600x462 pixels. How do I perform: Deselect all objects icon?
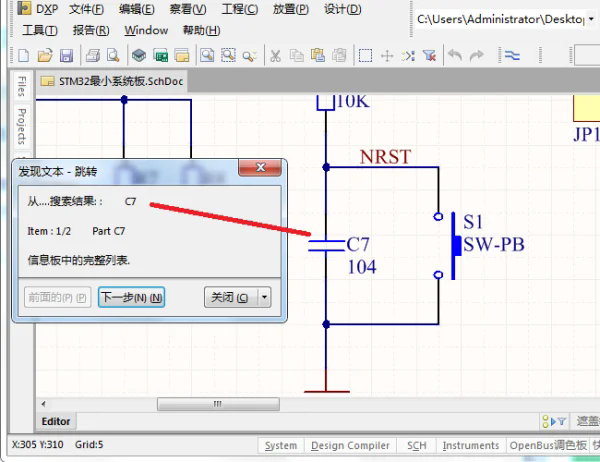point(408,56)
